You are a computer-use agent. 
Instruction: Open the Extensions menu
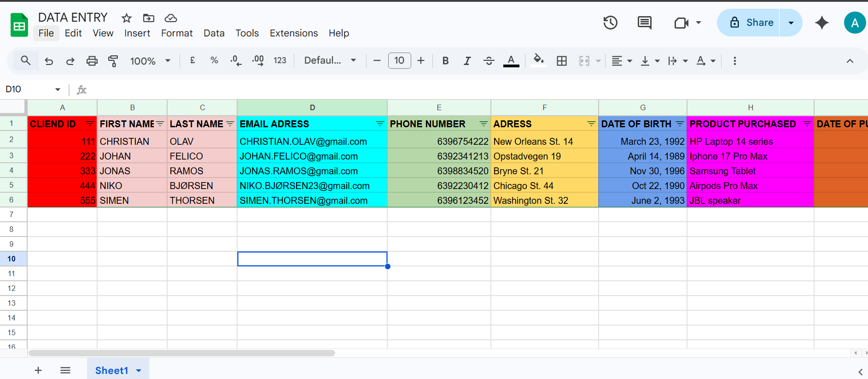pos(294,33)
